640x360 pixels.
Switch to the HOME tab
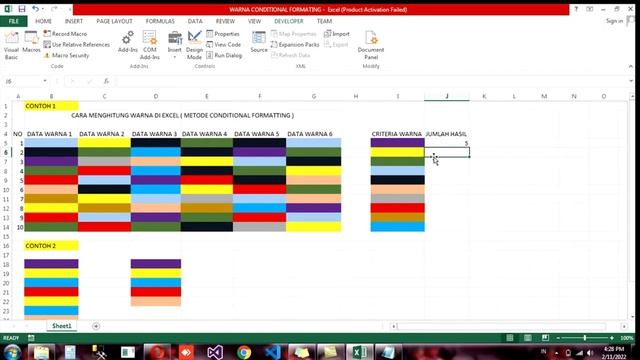[43, 21]
